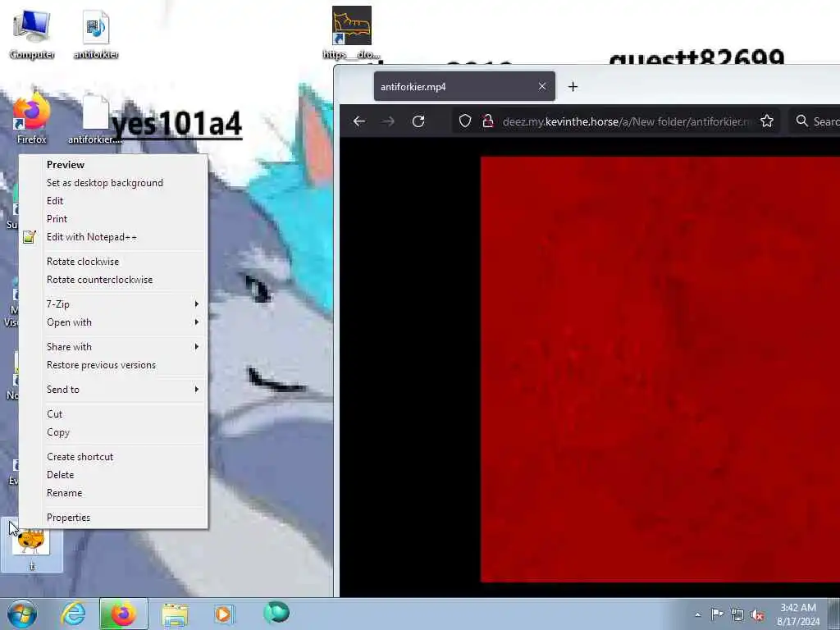
Task: Launch Firefox from the desktop shortcut
Action: click(x=32, y=119)
